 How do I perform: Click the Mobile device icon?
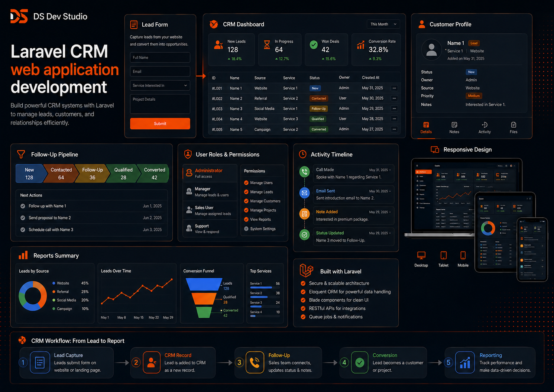click(x=463, y=255)
